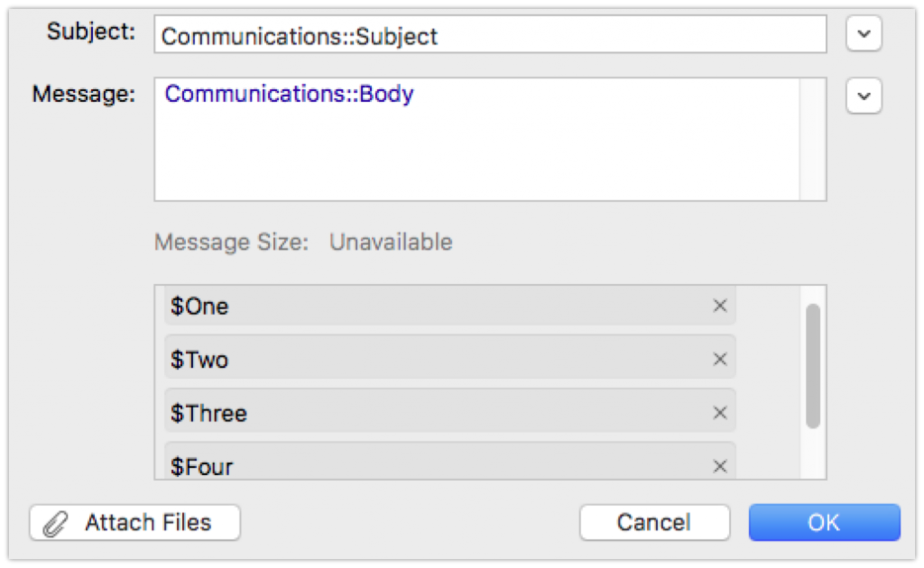Select the $One attachment row
Image resolution: width=924 pixels, height=568 pixels.
pos(433,307)
